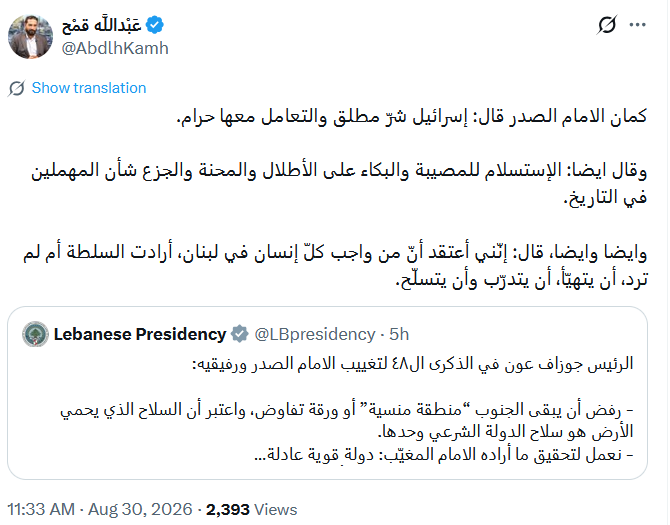Click the translation icon beside Show translation
Image resolution: width=670 pixels, height=525 pixels.
pyautogui.click(x=16, y=88)
